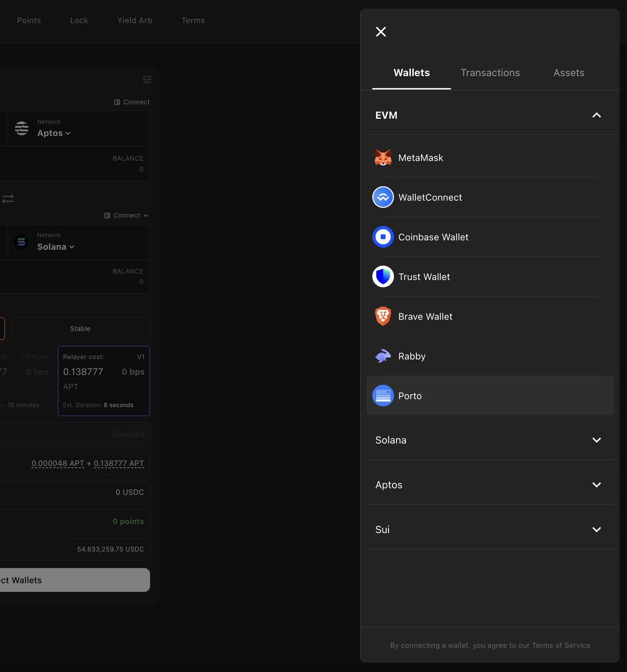This screenshot has height=672, width=627.
Task: Expand the Solana wallets section
Action: 490,440
